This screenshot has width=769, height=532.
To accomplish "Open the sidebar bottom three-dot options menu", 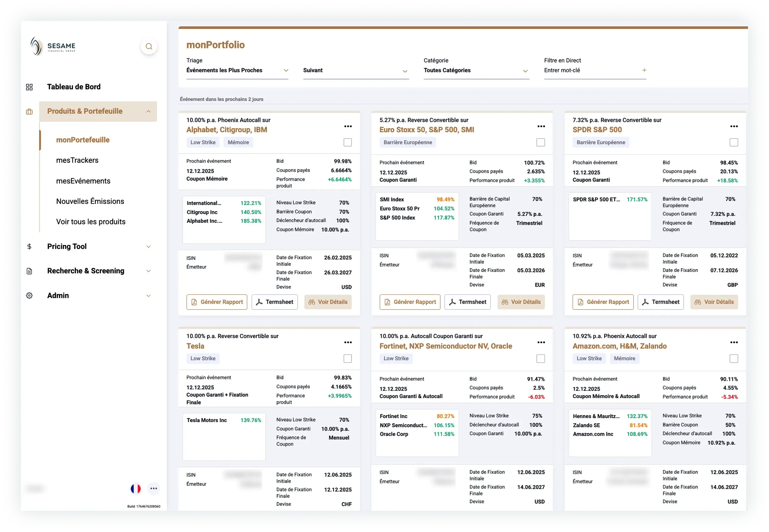I will click(x=153, y=489).
